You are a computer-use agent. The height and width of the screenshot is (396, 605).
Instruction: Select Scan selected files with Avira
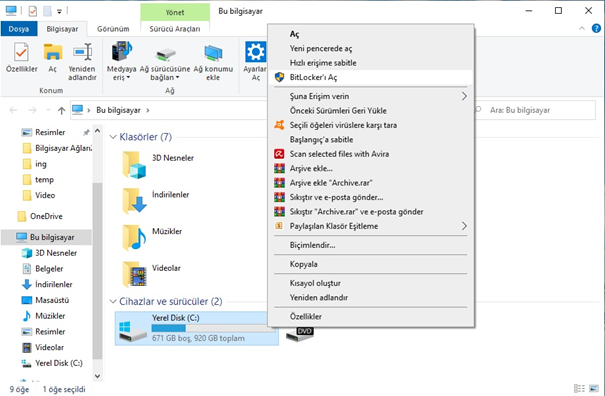click(x=371, y=154)
